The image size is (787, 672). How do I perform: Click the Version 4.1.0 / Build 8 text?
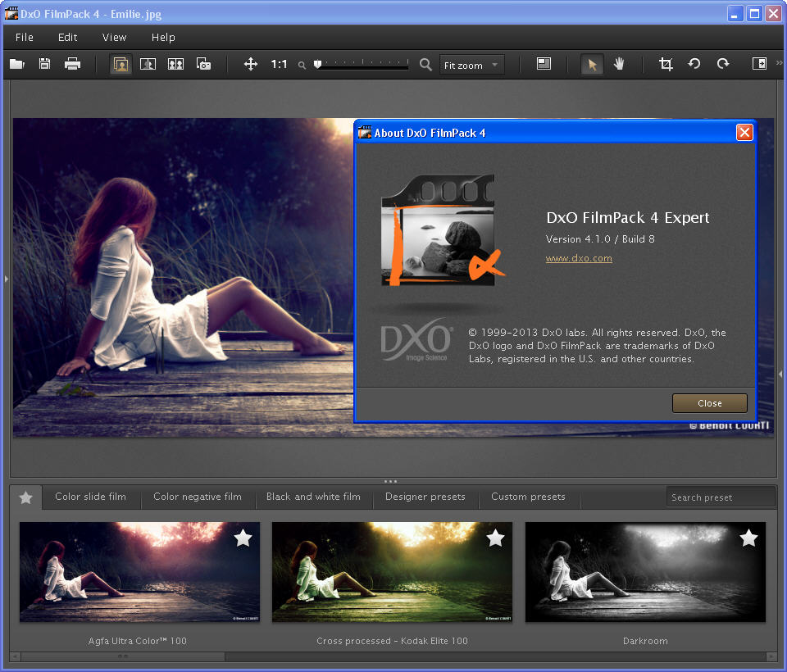click(x=600, y=239)
